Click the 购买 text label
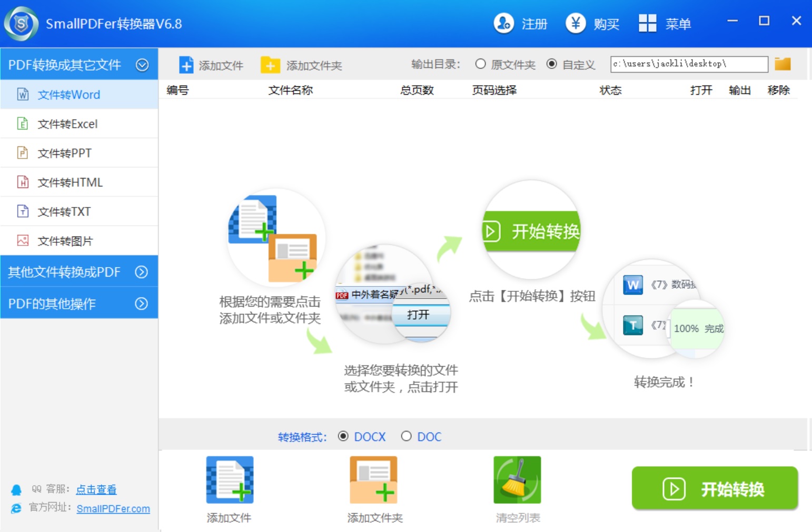 pos(606,24)
